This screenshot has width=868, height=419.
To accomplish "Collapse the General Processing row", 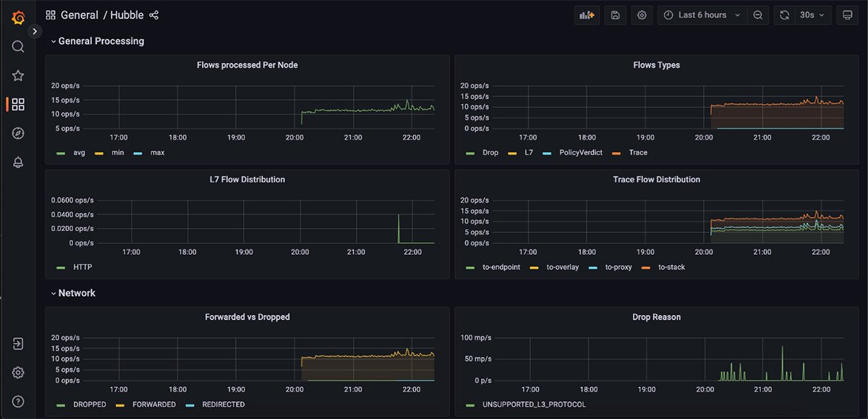I will [101, 41].
